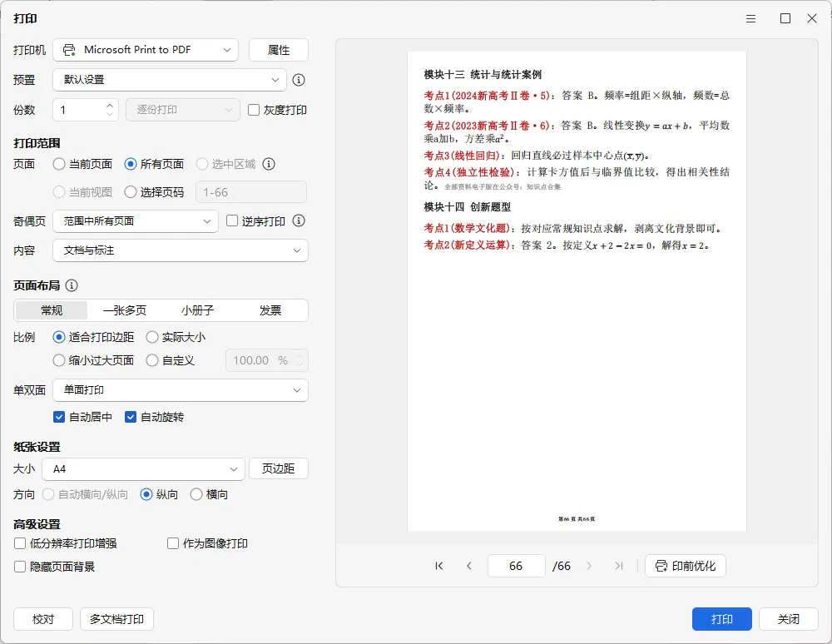The width and height of the screenshot is (832, 644).
Task: Click the info icon next to 页面布局
Action: pyautogui.click(x=72, y=285)
